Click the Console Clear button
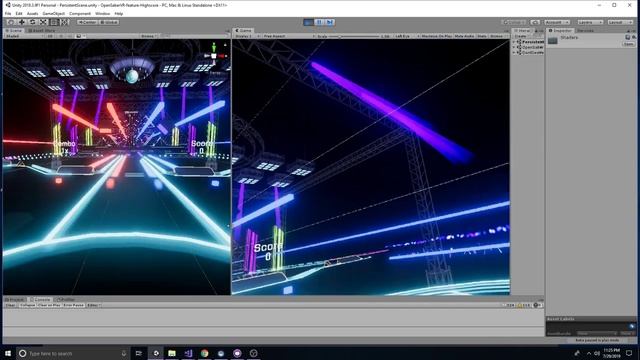 coord(10,305)
